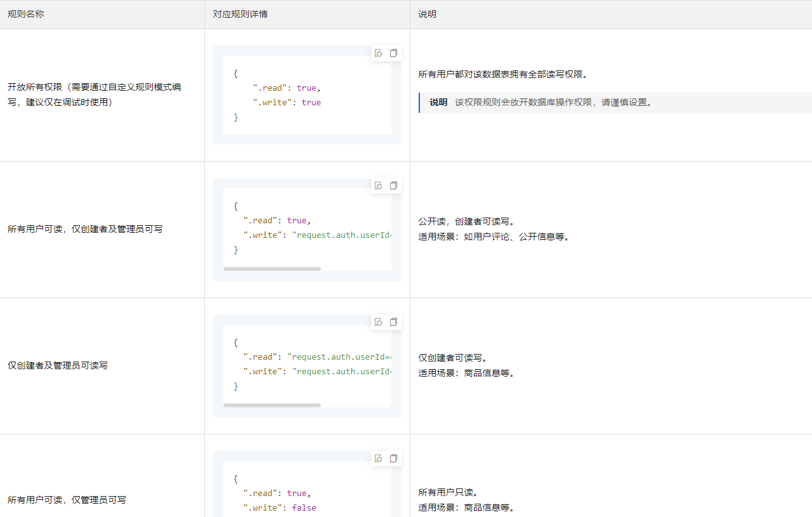This screenshot has height=517, width=812.
Task: Click ".write": false code line
Action: pos(280,507)
